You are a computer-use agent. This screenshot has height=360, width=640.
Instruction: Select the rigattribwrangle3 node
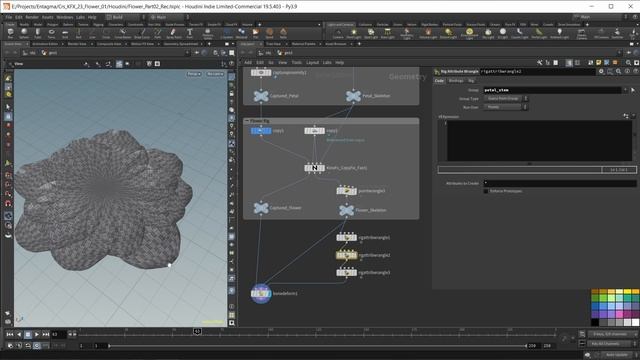coord(347,272)
